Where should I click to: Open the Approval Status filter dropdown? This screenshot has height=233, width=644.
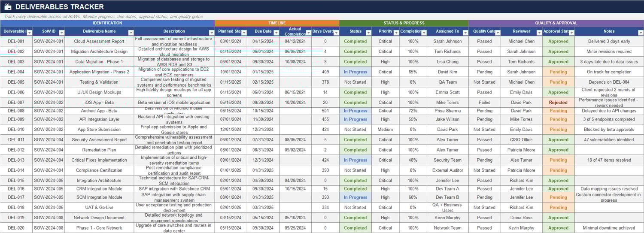(x=571, y=33)
